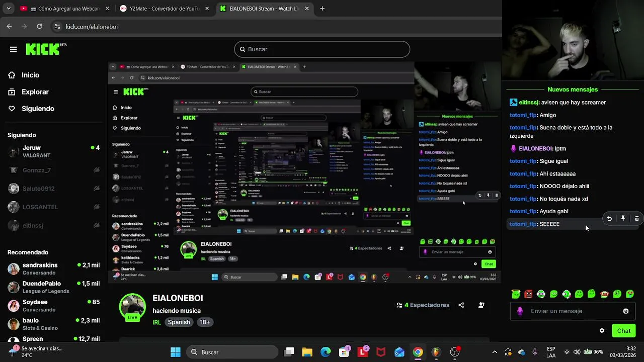
Task: Click eitinssj's username in chat
Action: coord(528,103)
